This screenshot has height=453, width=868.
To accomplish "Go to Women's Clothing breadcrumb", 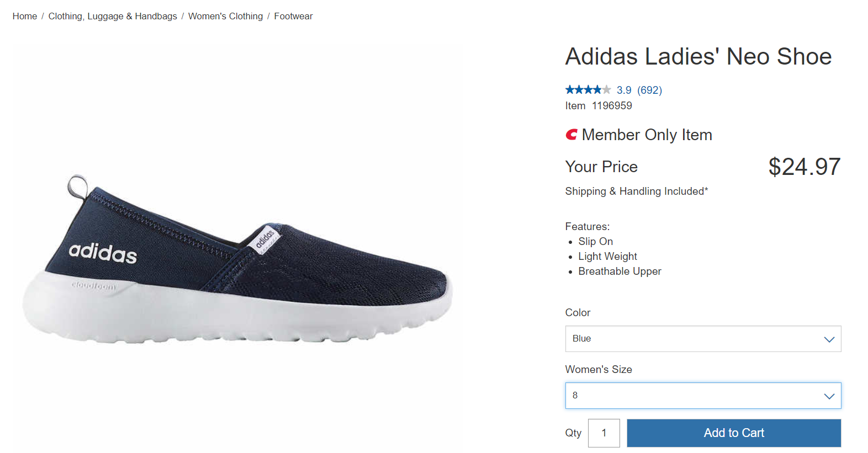I will tap(225, 17).
